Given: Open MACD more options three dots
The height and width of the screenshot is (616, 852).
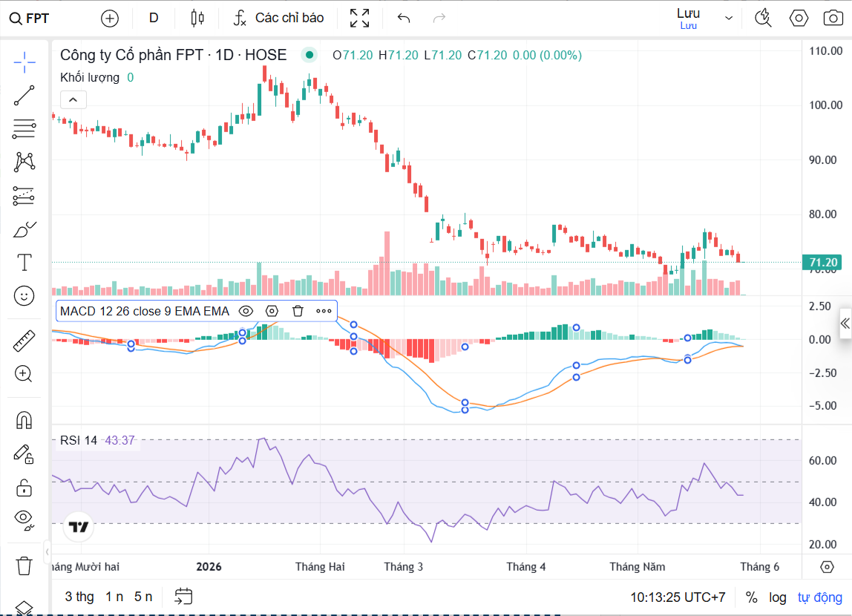Looking at the screenshot, I should [x=324, y=311].
